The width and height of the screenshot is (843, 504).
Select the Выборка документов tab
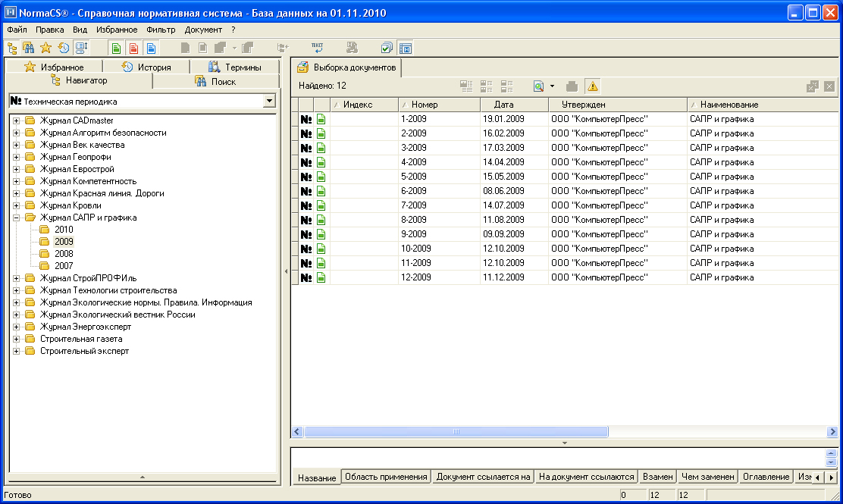(346, 67)
